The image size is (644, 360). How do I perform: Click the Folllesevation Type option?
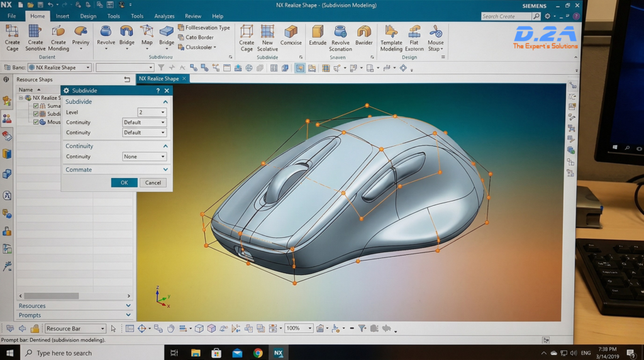coord(204,28)
